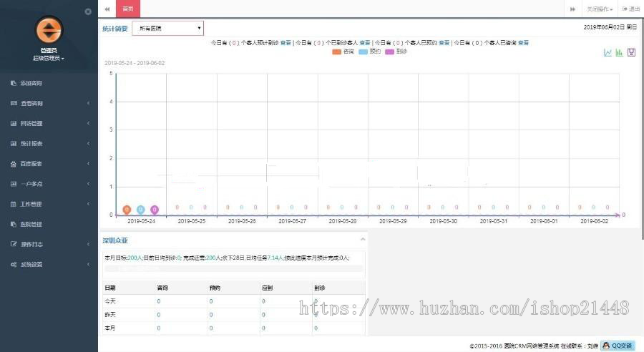644x352 pixels.
Task: Click the 深圳众亚 panel title
Action: pos(115,240)
